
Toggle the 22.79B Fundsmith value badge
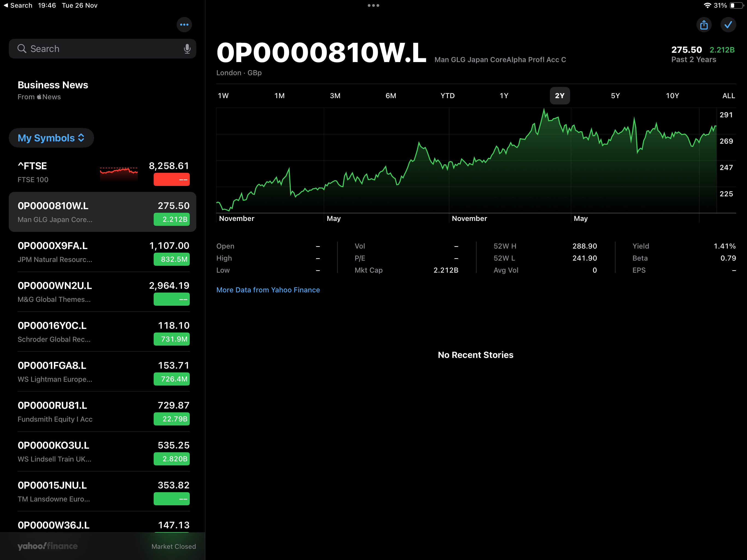tap(171, 419)
